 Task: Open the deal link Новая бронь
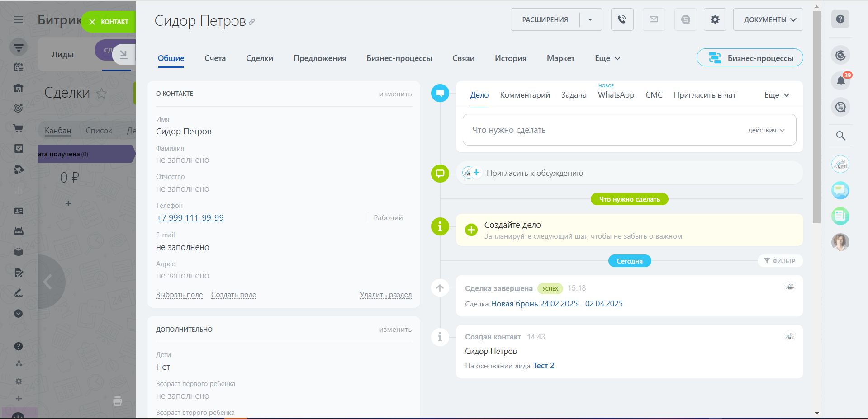point(556,304)
